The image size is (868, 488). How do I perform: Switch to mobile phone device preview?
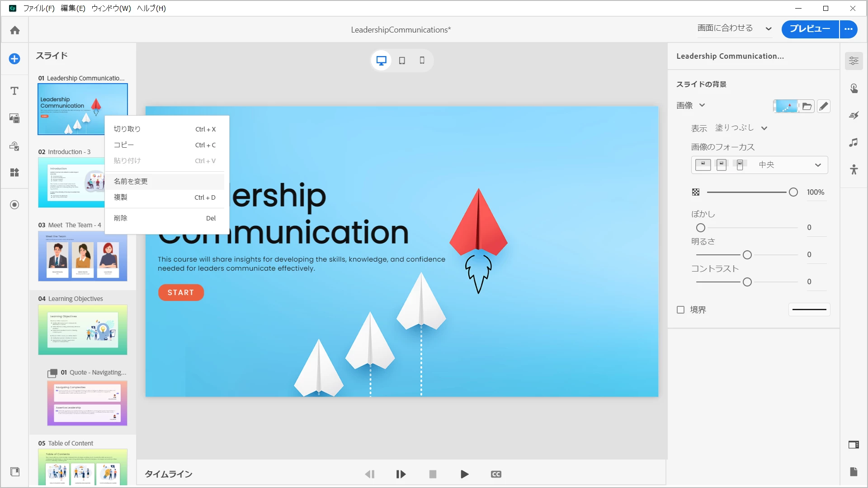(422, 61)
